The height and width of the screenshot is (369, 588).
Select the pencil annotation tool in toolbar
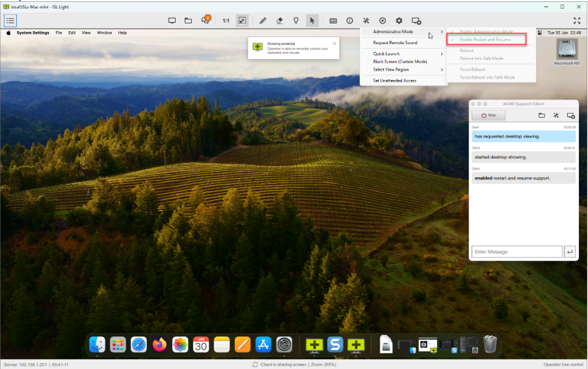tap(263, 21)
